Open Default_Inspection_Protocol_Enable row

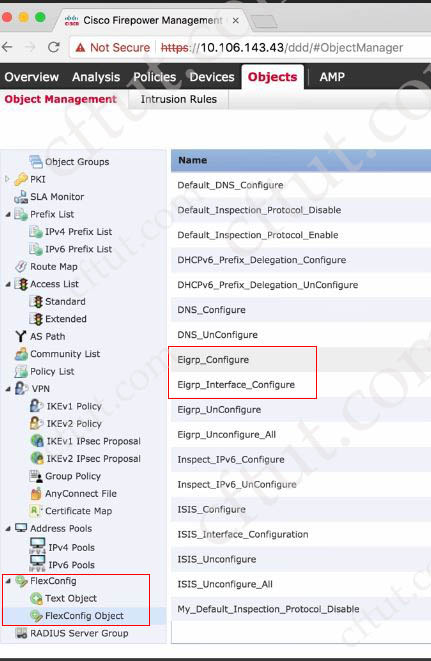(301, 235)
